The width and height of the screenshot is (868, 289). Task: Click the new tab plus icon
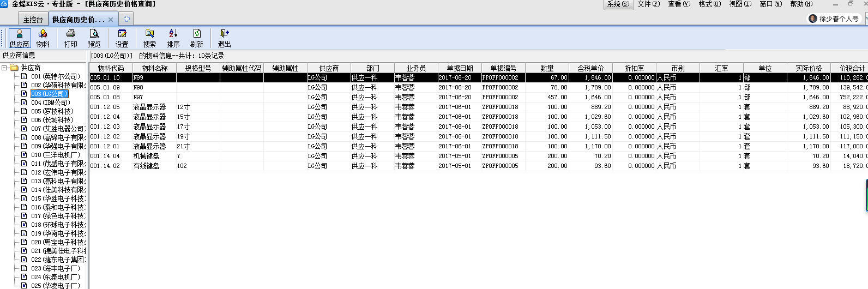click(x=126, y=19)
